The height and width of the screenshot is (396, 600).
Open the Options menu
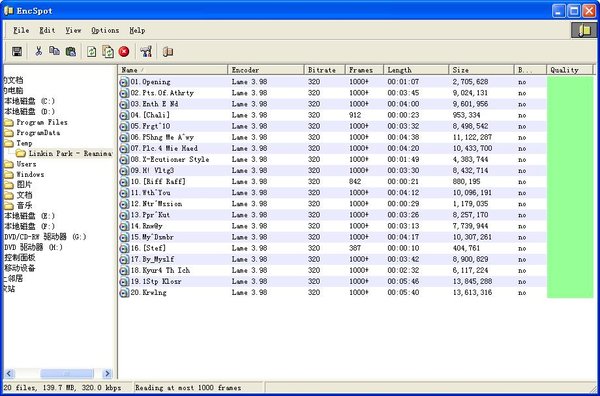coord(105,30)
